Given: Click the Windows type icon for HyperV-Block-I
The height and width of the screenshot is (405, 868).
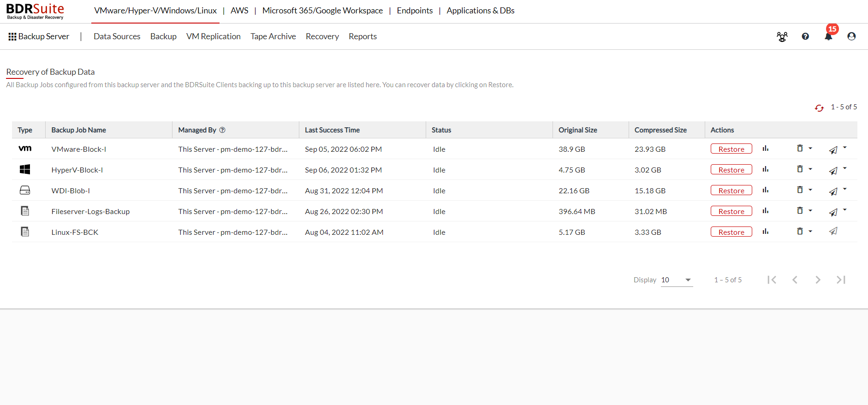Looking at the screenshot, I should click(x=25, y=169).
